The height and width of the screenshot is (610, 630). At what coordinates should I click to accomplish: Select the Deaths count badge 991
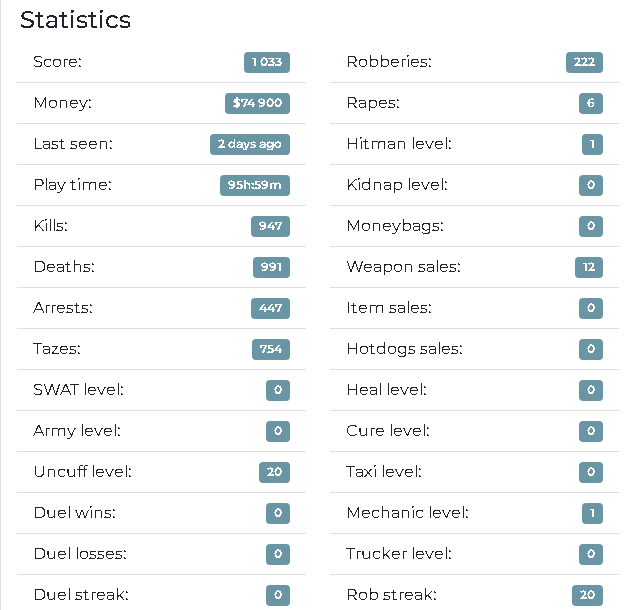pos(271,267)
